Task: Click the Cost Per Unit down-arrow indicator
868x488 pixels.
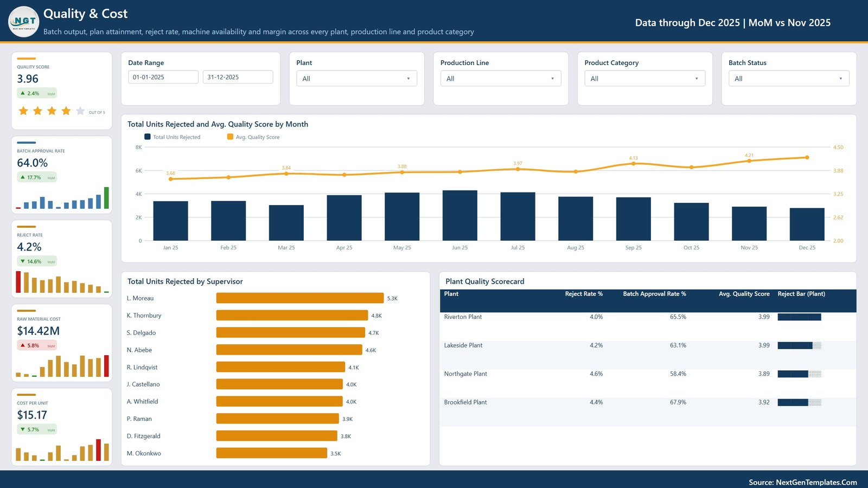Action: click(x=23, y=429)
